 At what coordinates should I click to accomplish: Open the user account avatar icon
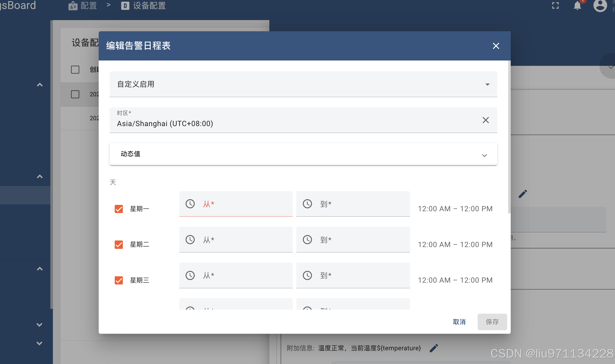click(x=600, y=6)
